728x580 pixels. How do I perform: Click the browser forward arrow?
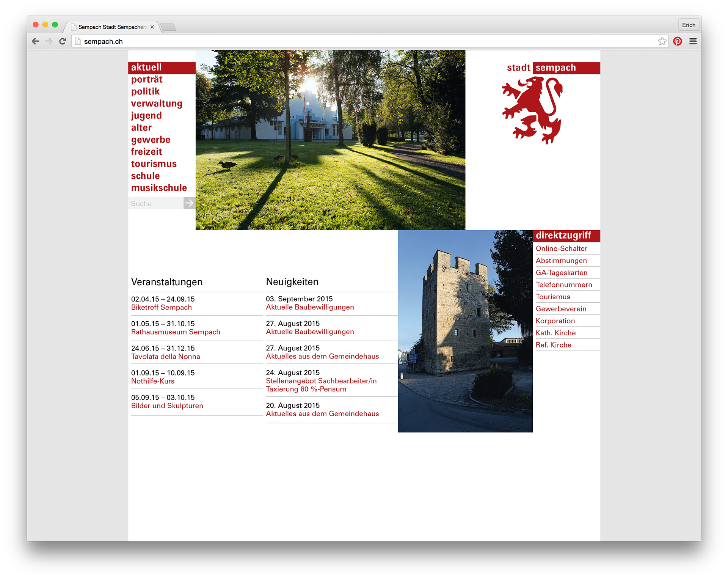tap(49, 41)
